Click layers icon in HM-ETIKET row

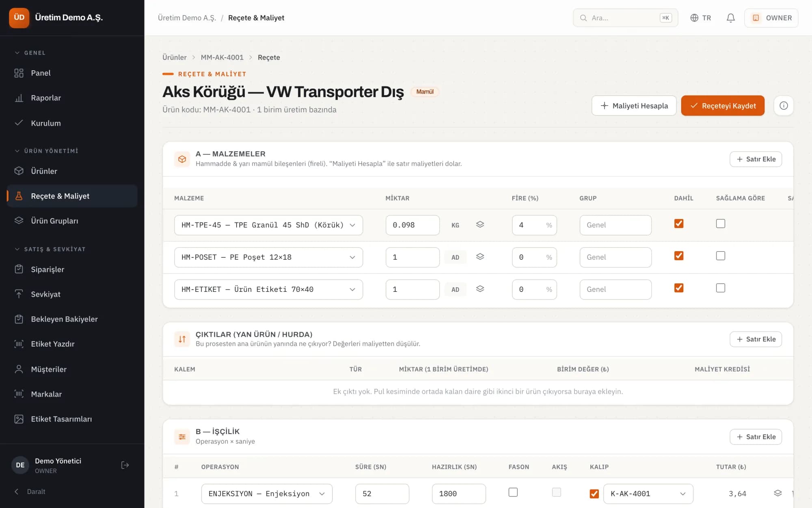480,289
